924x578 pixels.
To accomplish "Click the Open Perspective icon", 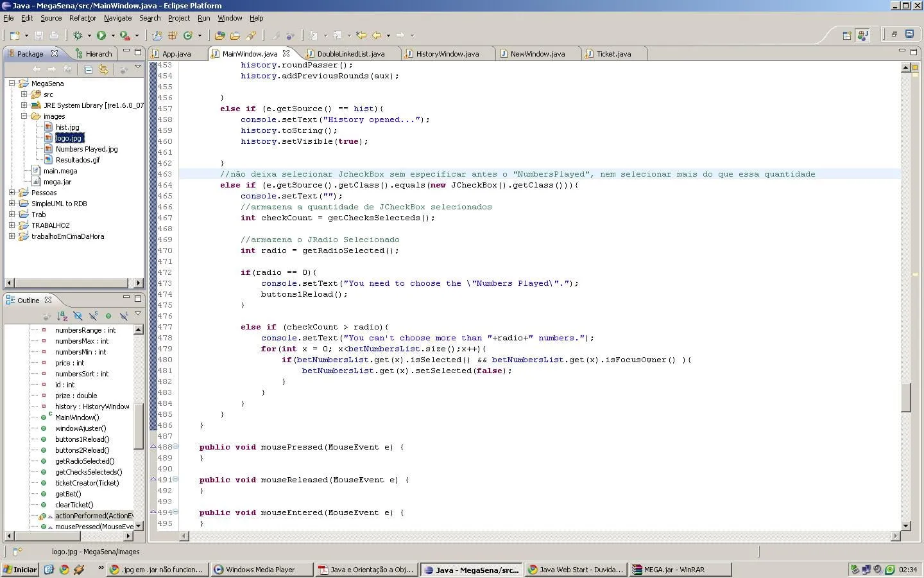I will pos(846,35).
